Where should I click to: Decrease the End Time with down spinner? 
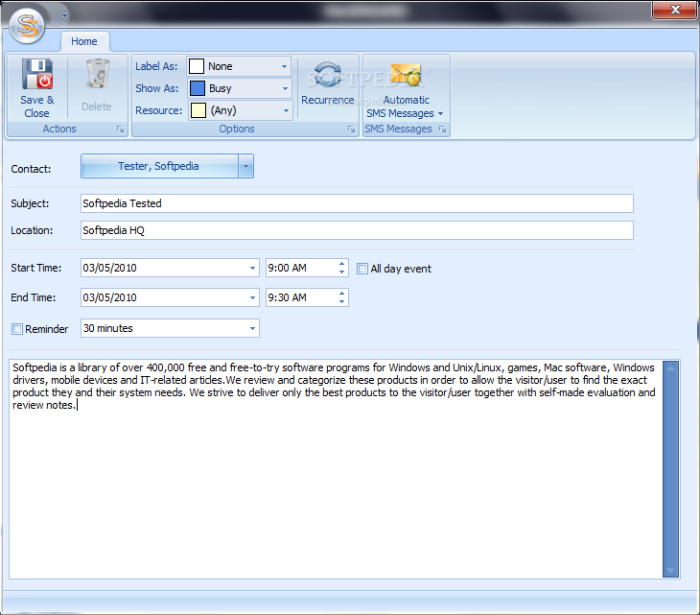[x=341, y=302]
